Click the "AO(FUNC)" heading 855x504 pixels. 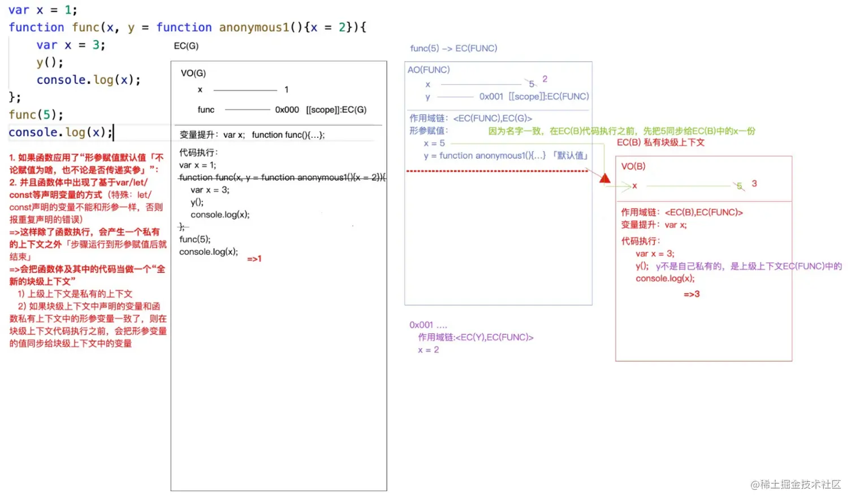tap(429, 69)
